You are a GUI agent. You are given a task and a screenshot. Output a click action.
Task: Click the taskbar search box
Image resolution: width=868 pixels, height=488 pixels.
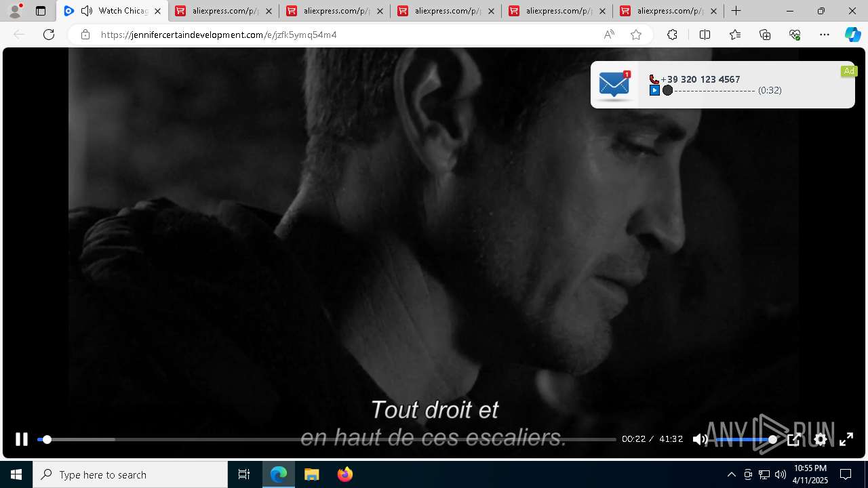pyautogui.click(x=130, y=474)
